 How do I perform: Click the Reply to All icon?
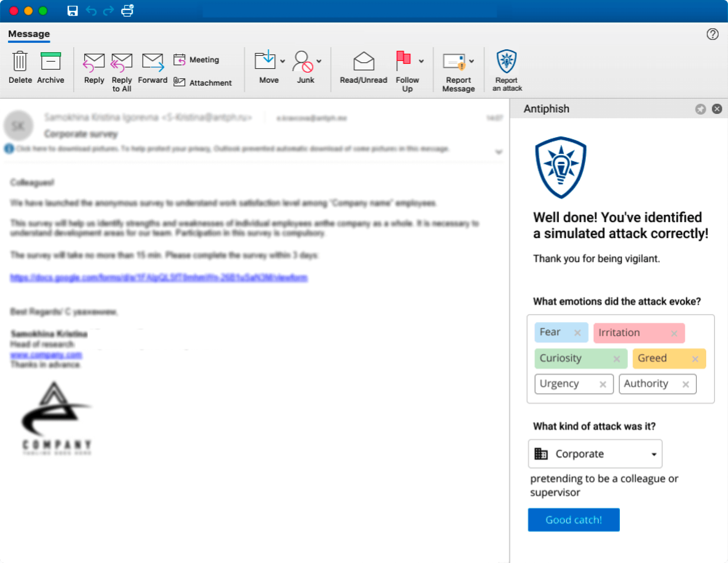[x=122, y=62]
